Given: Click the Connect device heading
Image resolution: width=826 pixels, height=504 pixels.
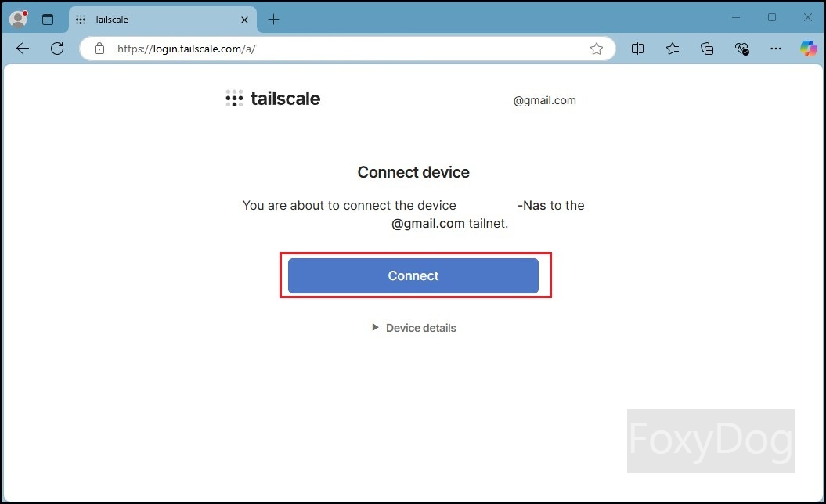Looking at the screenshot, I should pos(413,172).
